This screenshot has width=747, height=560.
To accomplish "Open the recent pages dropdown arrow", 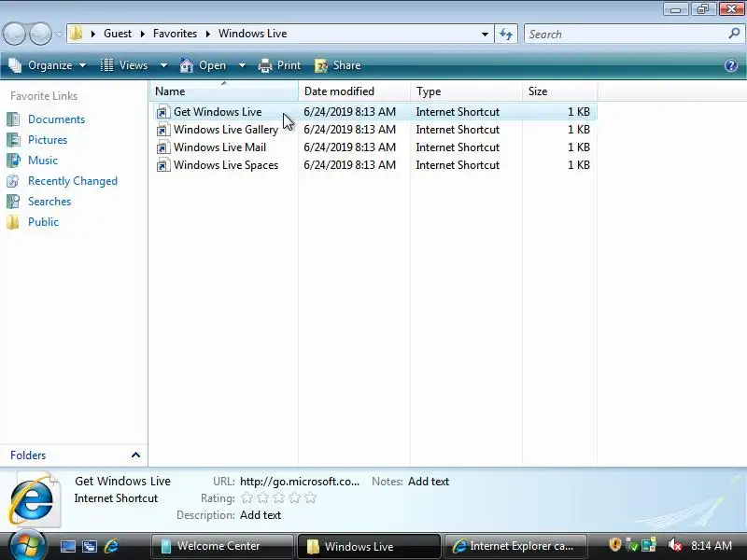I will 59,35.
